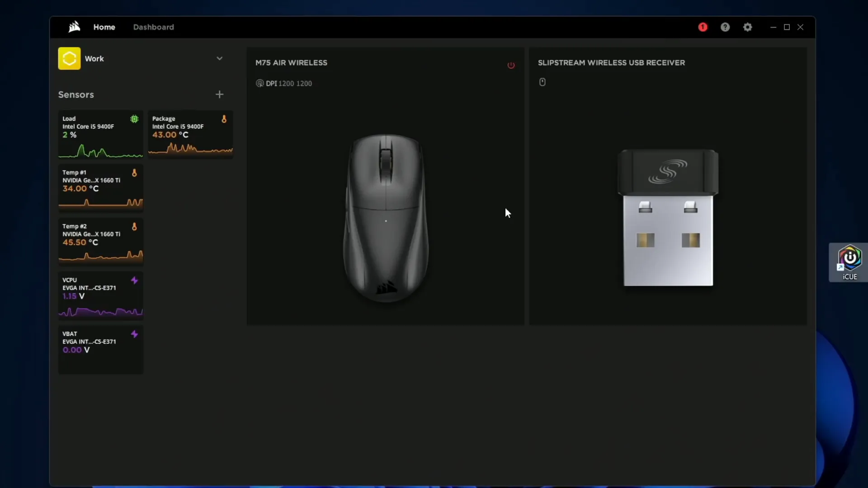Open the Package temperature sensor tile
The image size is (868, 488).
pos(190,135)
